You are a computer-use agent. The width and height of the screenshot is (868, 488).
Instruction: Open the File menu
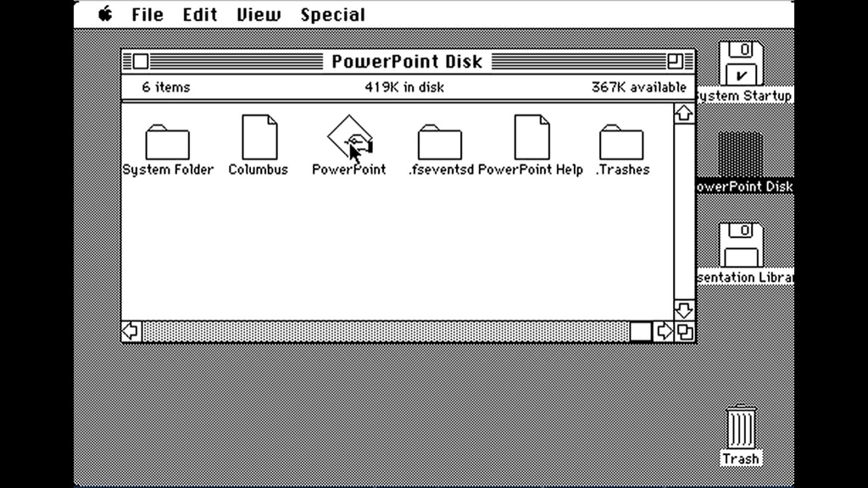click(x=147, y=14)
